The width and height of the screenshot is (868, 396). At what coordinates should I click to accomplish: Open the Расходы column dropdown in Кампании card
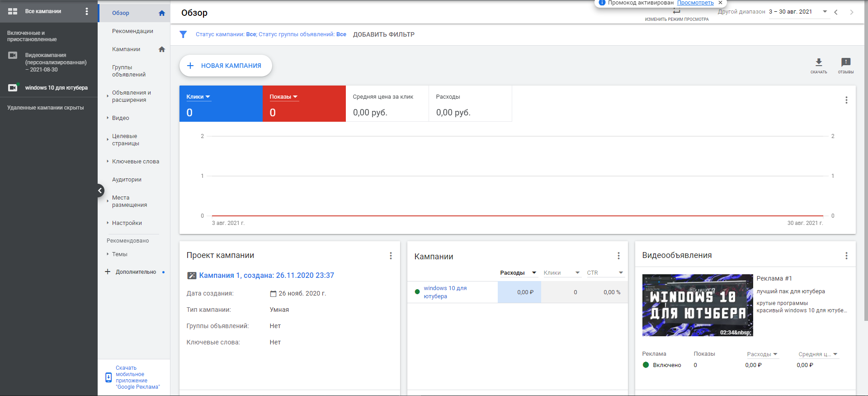point(534,273)
